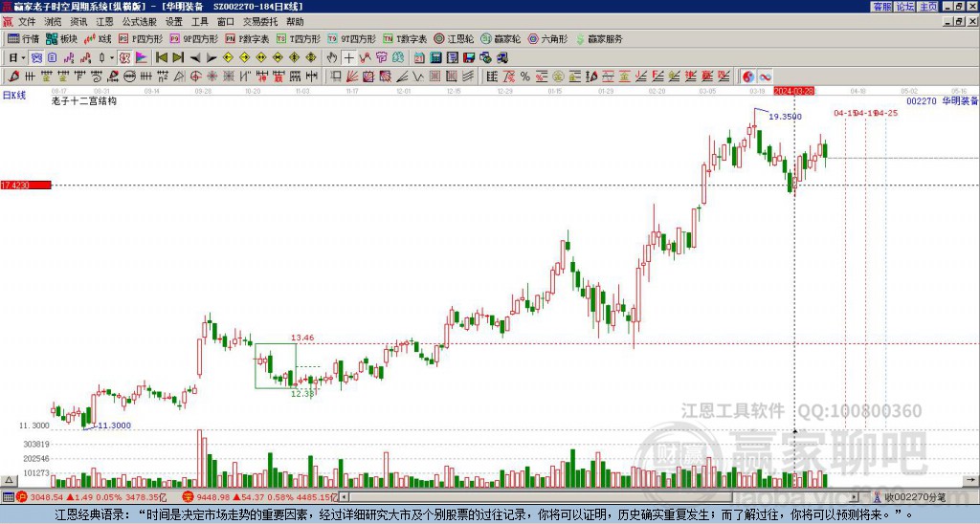Open the 江恩轮 Gann wheel

click(x=454, y=38)
